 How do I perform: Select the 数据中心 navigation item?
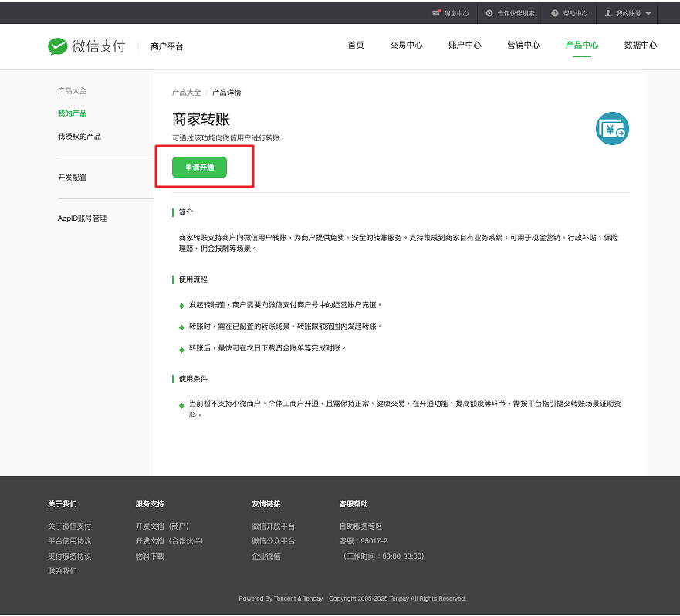point(641,46)
